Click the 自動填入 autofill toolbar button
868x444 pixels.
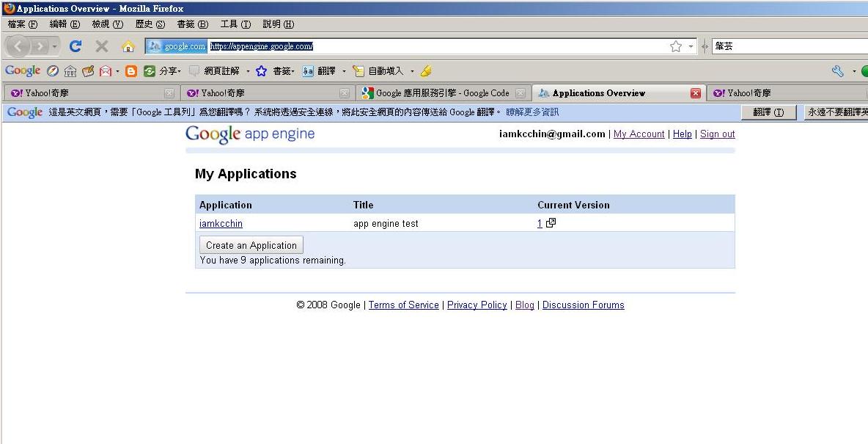pyautogui.click(x=378, y=71)
